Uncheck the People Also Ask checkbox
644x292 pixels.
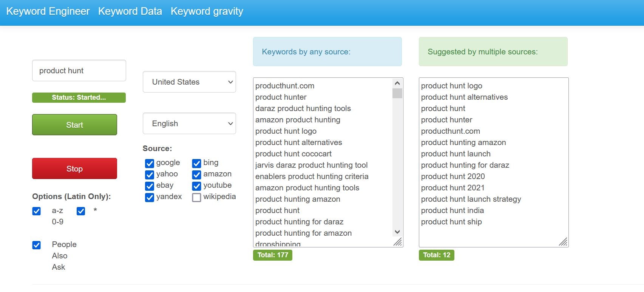pos(37,245)
